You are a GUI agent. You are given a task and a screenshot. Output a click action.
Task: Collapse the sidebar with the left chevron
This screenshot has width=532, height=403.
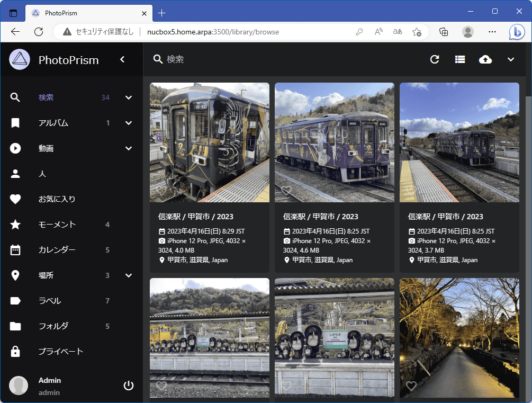[122, 59]
